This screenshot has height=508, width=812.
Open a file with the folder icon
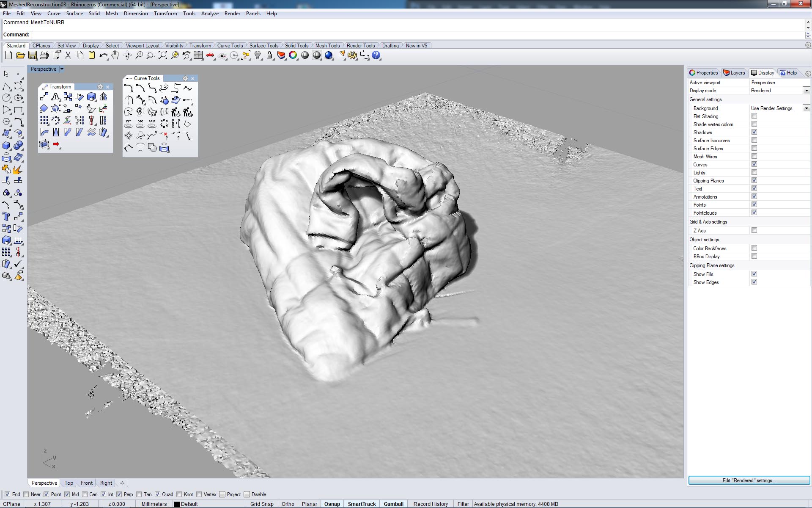(x=20, y=55)
